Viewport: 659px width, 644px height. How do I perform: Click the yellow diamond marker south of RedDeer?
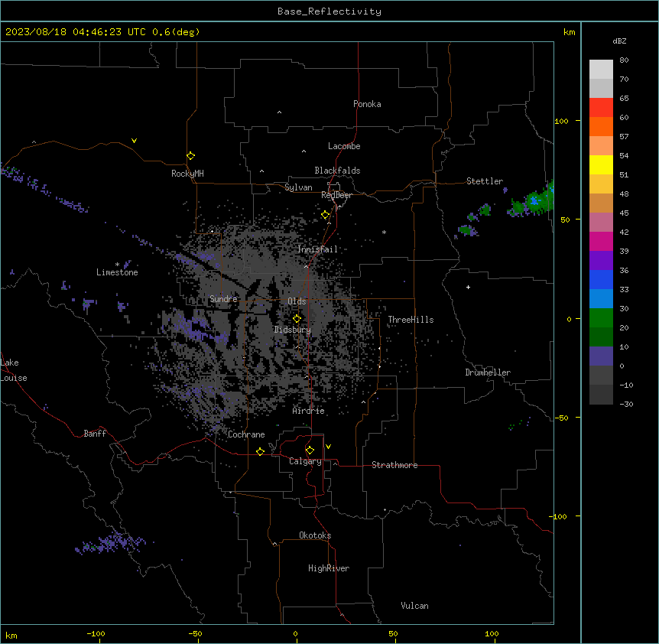click(x=326, y=215)
